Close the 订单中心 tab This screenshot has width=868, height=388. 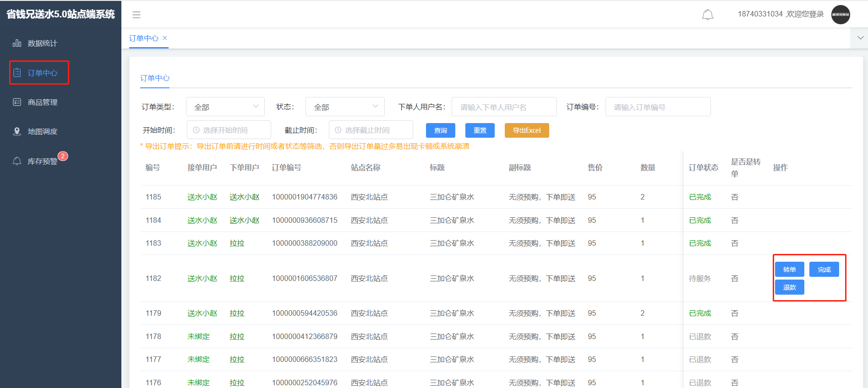click(x=165, y=38)
